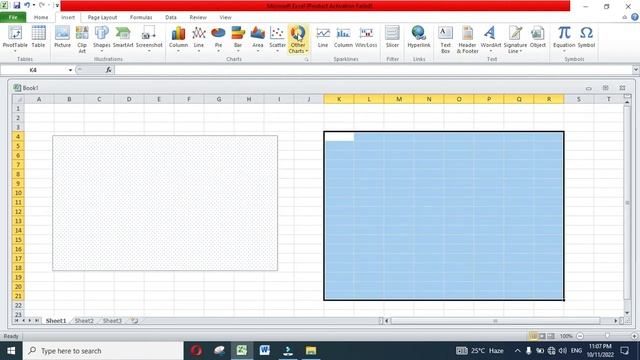640x360 pixels.
Task: Click the Insert Function fx button
Action: pyautogui.click(x=108, y=70)
